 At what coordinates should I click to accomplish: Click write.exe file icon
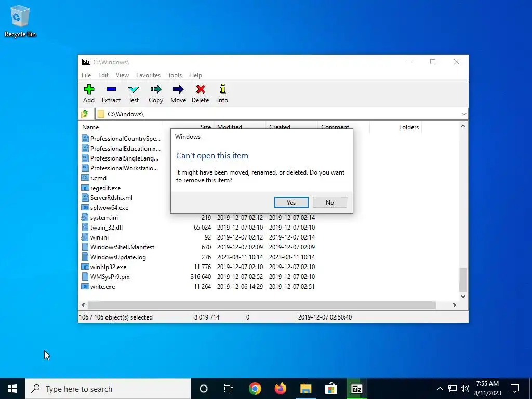pyautogui.click(x=85, y=287)
